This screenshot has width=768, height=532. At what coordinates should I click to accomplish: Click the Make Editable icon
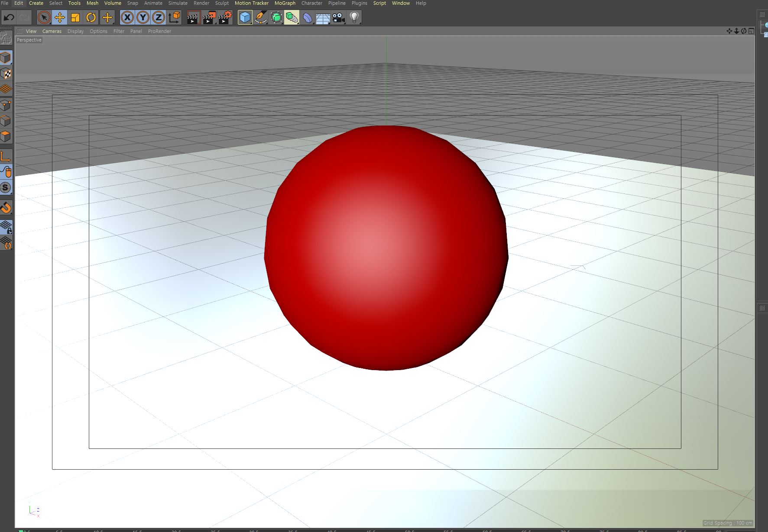6,38
